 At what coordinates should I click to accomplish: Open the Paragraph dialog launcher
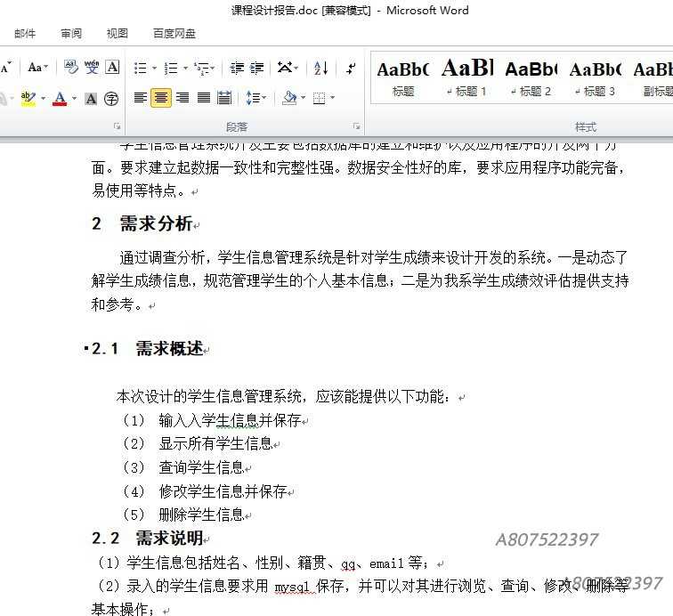click(356, 126)
